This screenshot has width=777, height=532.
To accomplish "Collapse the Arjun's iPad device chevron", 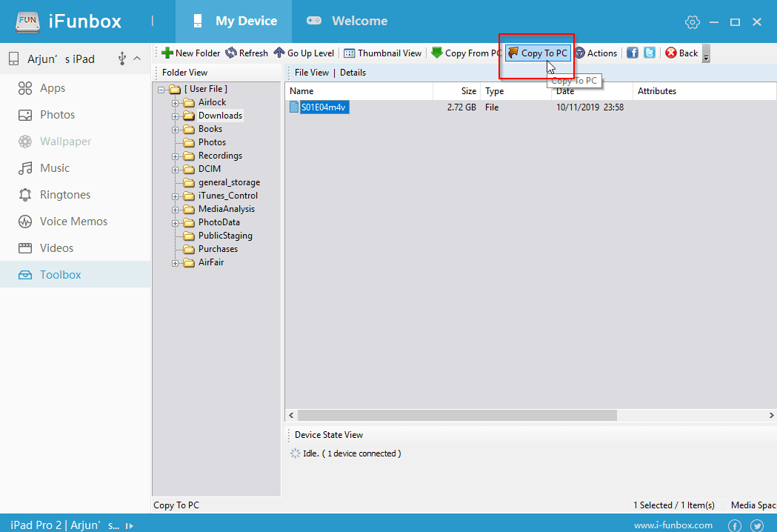I will click(137, 59).
